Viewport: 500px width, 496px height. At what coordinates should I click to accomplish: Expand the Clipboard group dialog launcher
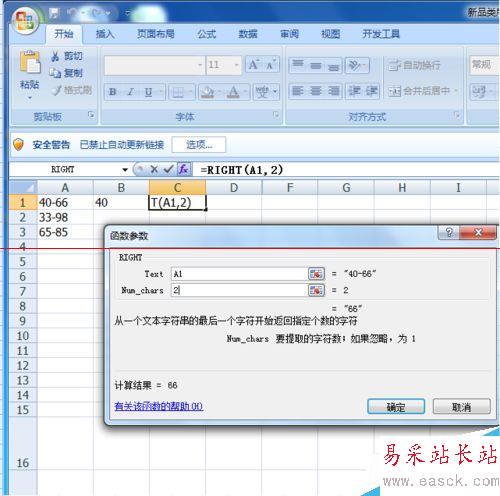[x=91, y=115]
